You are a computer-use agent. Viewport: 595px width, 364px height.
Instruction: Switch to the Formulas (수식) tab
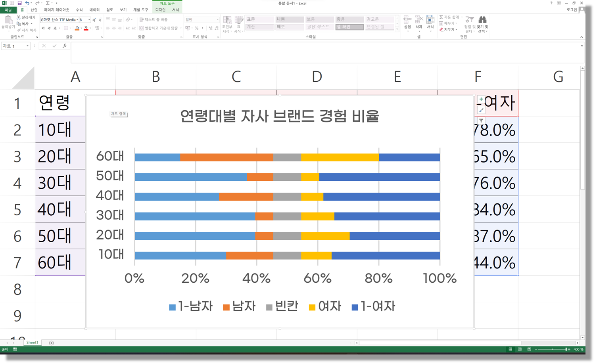pyautogui.click(x=79, y=10)
